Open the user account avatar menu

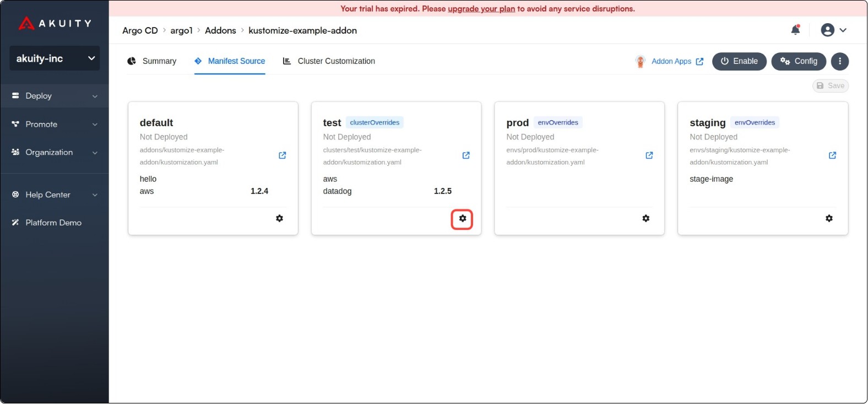tap(833, 30)
